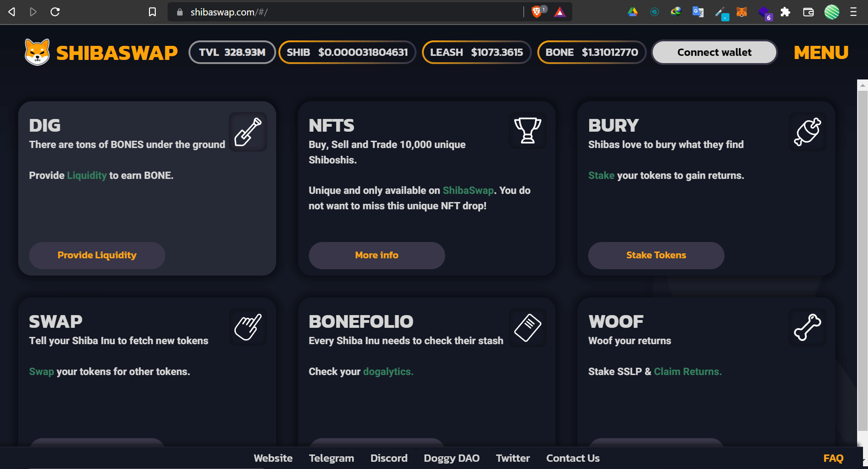Screen dimensions: 868x469
Task: Click the DIG card heading
Action: click(x=45, y=125)
